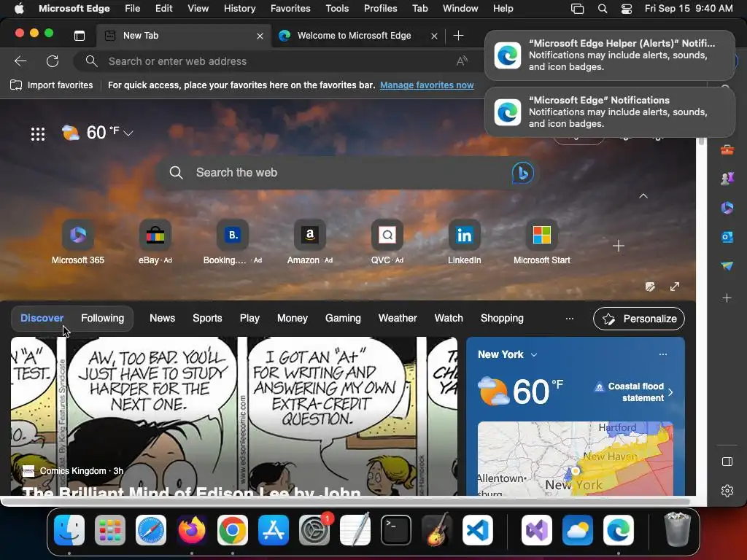Show more feed categories via ellipsis
Viewport: 747px width, 560px height.
pos(569,318)
